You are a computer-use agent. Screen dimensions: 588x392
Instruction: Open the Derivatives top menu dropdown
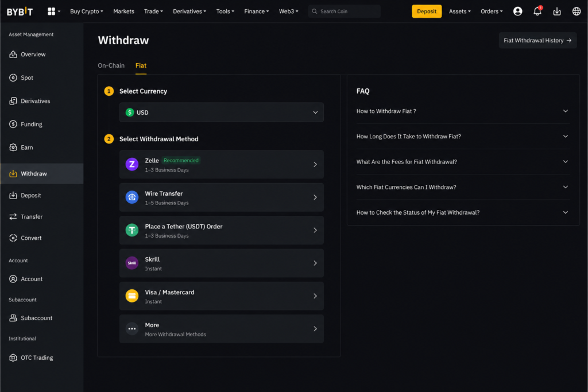189,11
